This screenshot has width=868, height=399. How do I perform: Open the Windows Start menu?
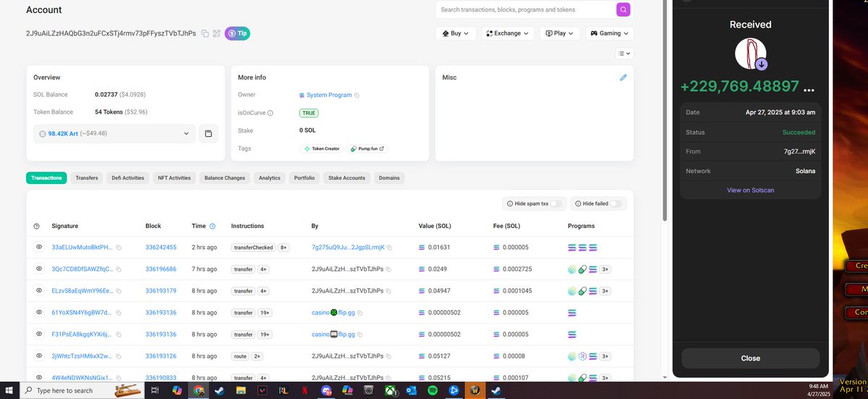coord(9,390)
